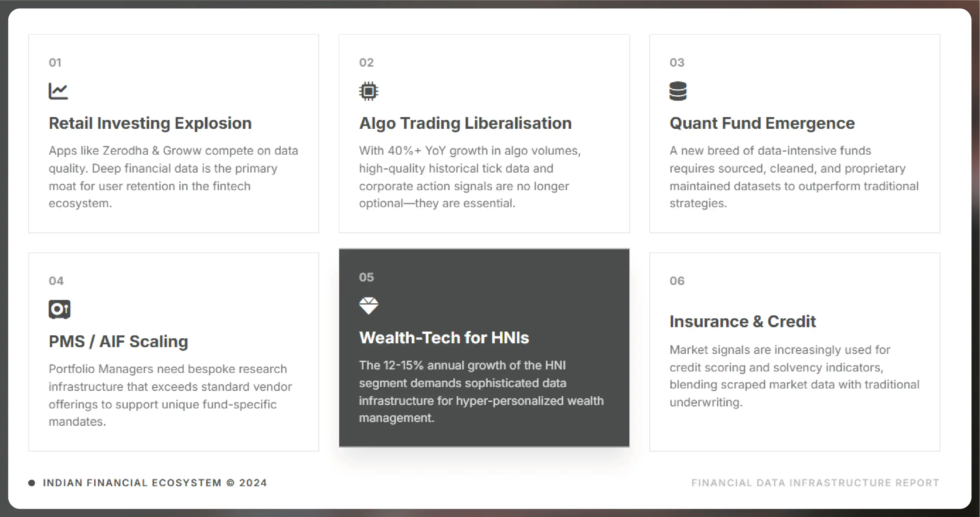Click the HNI segment growth description paragraph
This screenshot has height=517, width=980.
(481, 391)
